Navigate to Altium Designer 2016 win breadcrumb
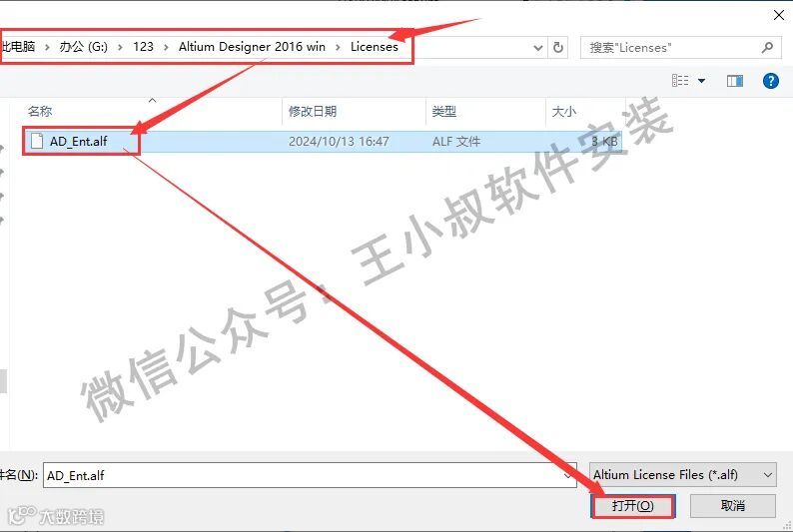 (x=252, y=47)
